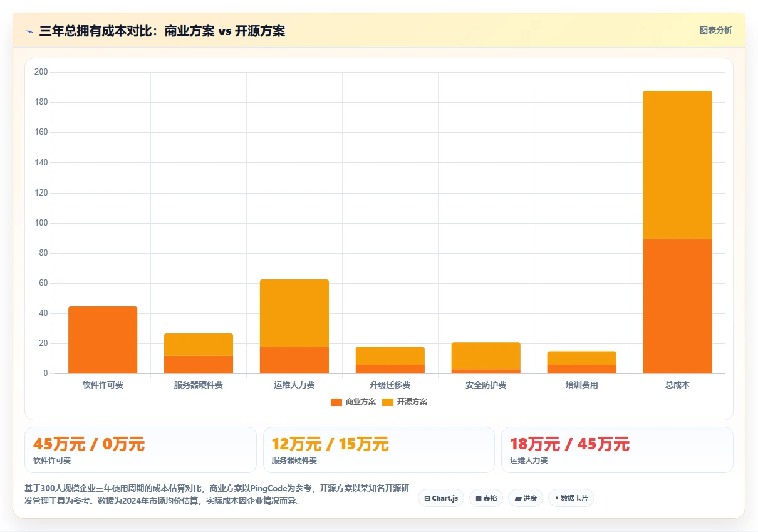Screen dimensions: 758x532
Task: Open the 服务器硬件费 12万元 / 15万元 card
Action: (379, 450)
